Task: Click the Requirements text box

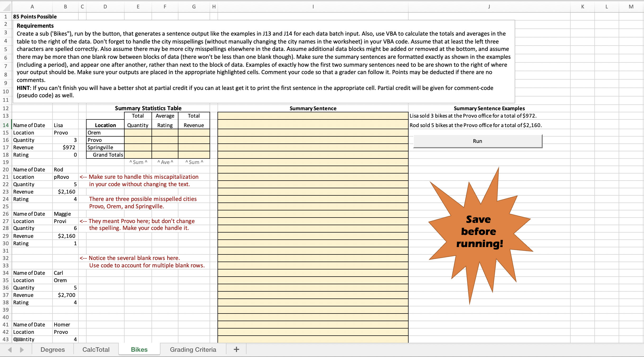Action: [263, 61]
